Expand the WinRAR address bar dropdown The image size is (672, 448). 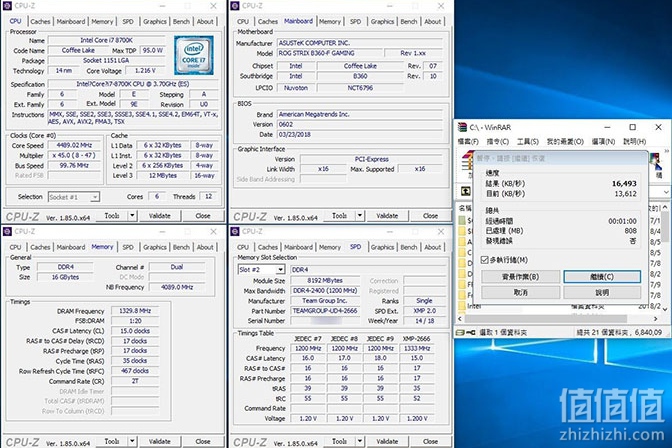pyautogui.click(x=666, y=192)
